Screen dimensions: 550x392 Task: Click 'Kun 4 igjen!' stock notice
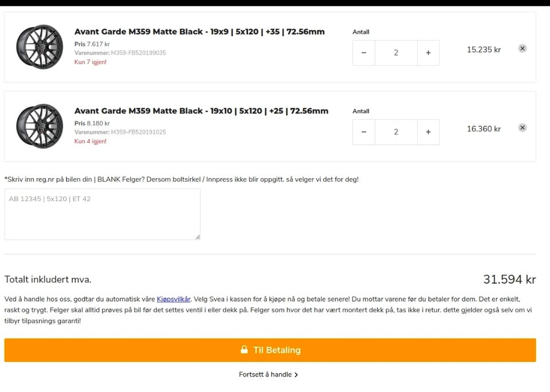(x=91, y=141)
